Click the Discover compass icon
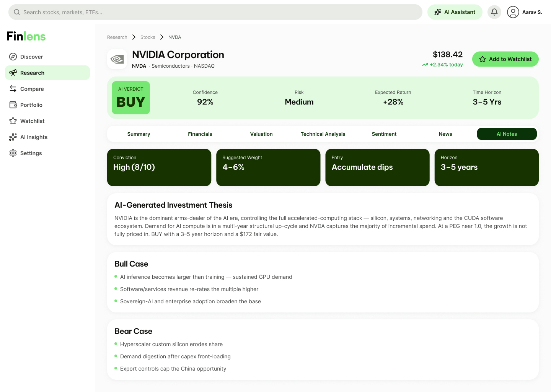The image size is (551, 392). (x=13, y=57)
